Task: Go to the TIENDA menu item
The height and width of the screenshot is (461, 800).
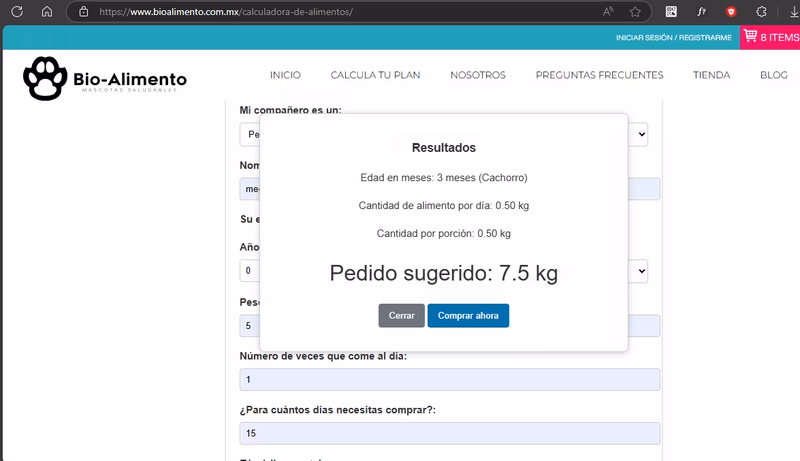Action: pos(711,75)
